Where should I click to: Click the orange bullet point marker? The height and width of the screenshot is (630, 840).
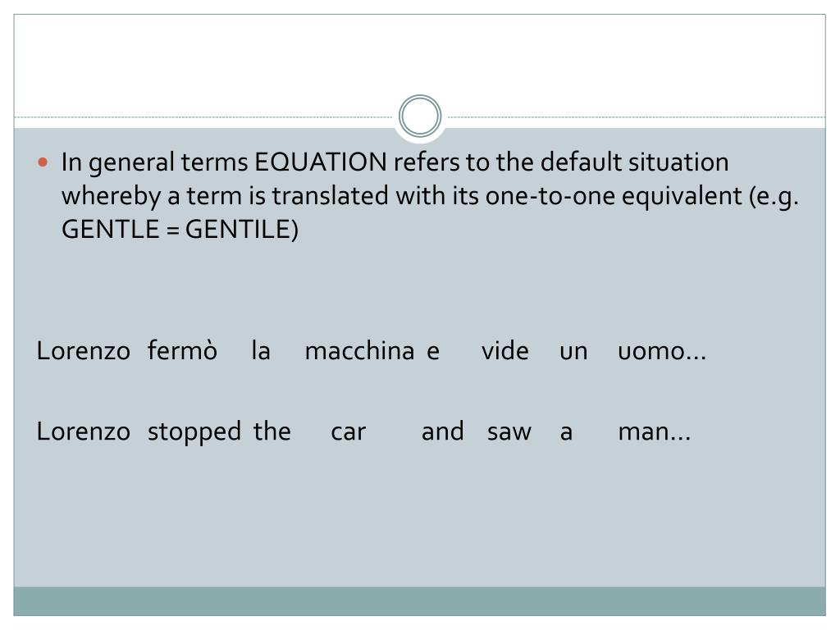43,162
